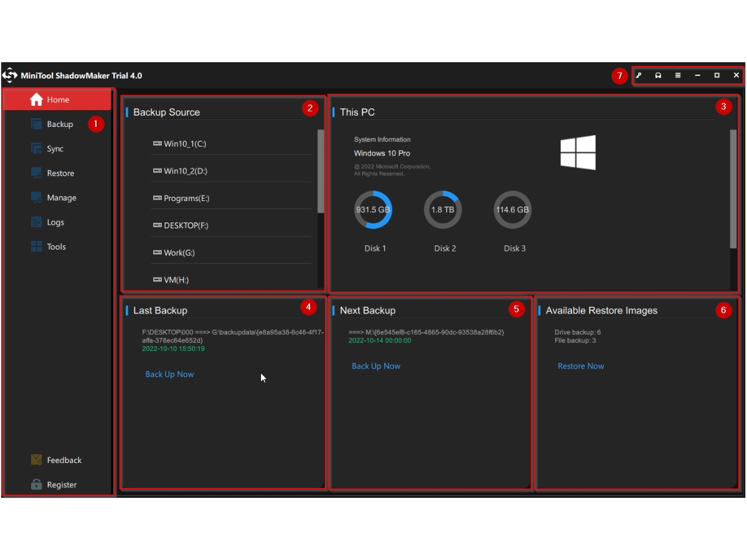Click the Tools grid icon in the sidebar
Viewport: 747px width, 560px height.
(37, 246)
